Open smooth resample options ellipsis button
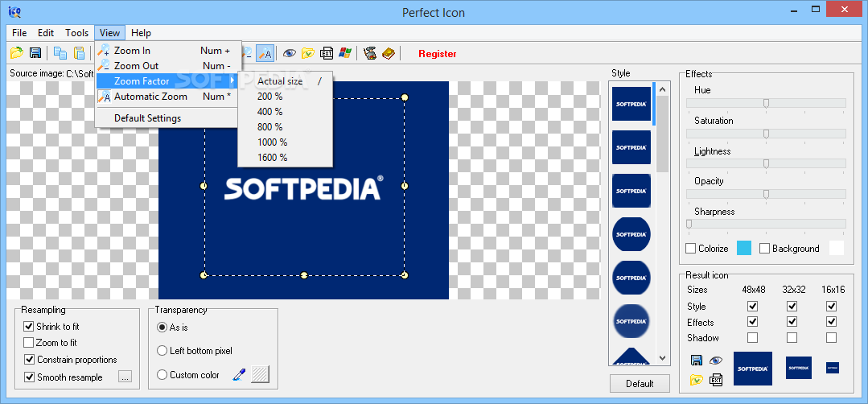This screenshot has height=404, width=868. [x=125, y=377]
